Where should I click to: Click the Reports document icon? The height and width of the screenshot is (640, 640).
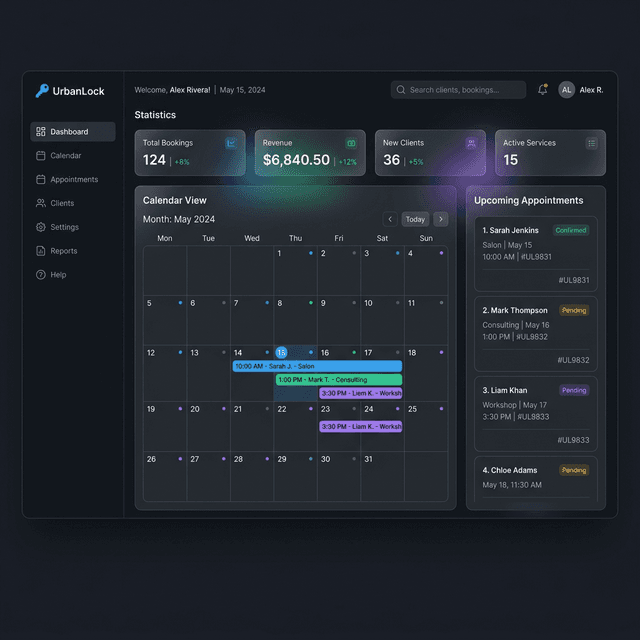coord(41,251)
